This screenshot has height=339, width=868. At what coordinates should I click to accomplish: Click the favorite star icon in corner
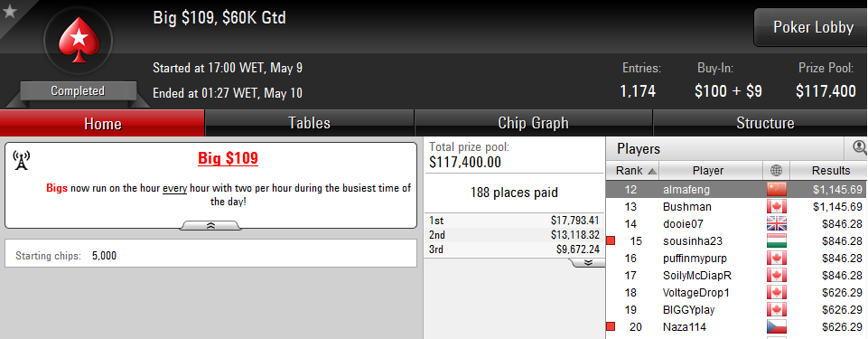[x=9, y=11]
